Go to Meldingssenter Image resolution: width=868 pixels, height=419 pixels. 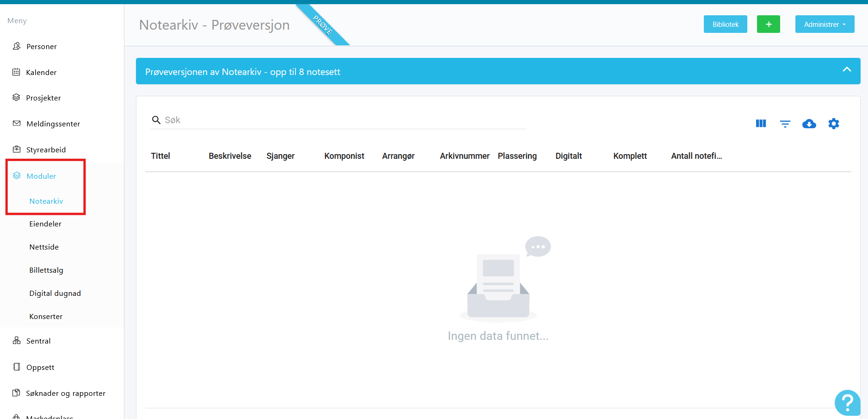53,124
